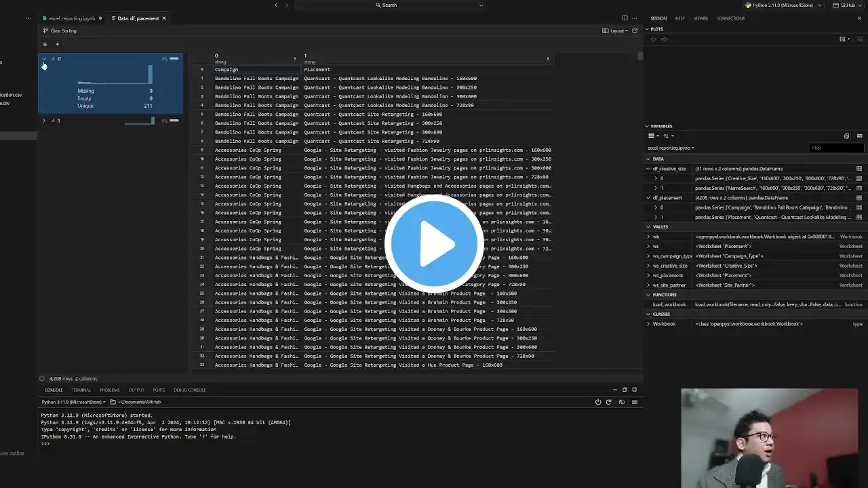
Task: Open the df_placement data viewer icon
Action: [x=859, y=198]
